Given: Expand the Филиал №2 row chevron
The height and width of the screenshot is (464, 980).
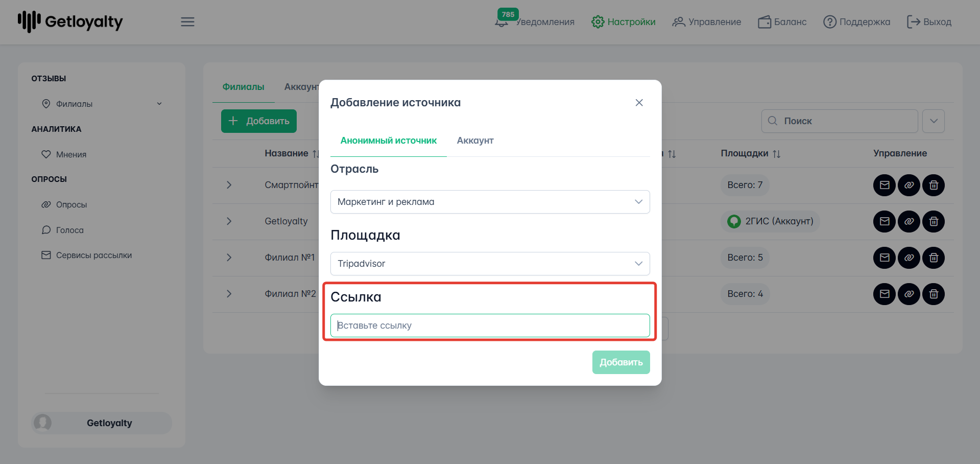Looking at the screenshot, I should tap(229, 294).
